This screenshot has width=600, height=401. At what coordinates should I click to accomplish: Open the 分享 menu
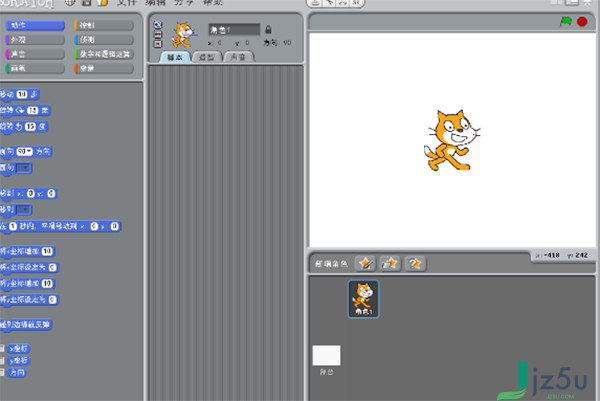click(184, 3)
